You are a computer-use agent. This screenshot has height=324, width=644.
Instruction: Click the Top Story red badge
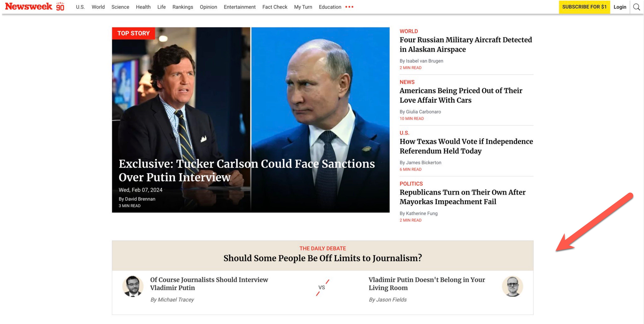tap(134, 33)
